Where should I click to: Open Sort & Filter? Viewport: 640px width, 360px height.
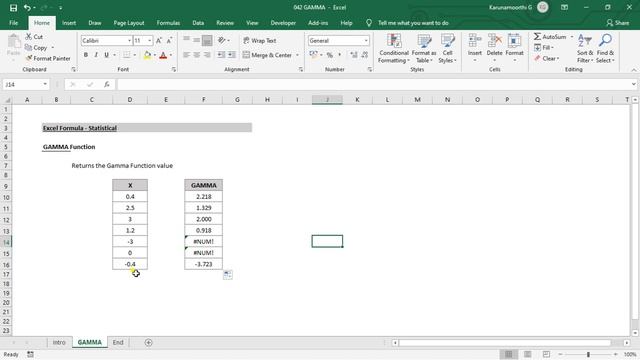click(x=584, y=49)
